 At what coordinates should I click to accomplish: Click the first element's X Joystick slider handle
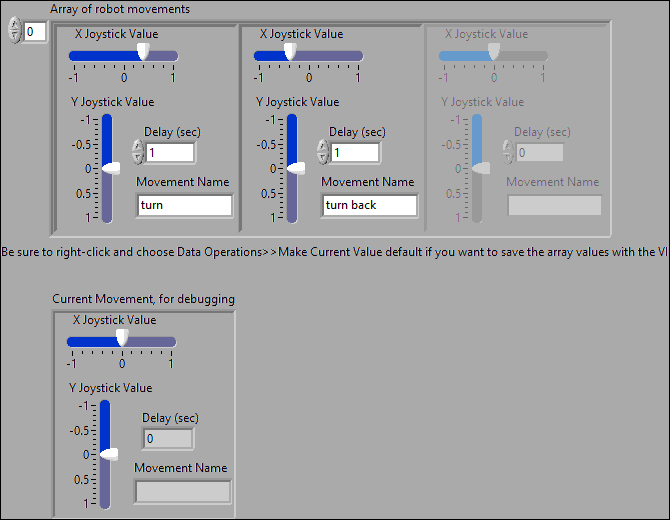click(144, 52)
